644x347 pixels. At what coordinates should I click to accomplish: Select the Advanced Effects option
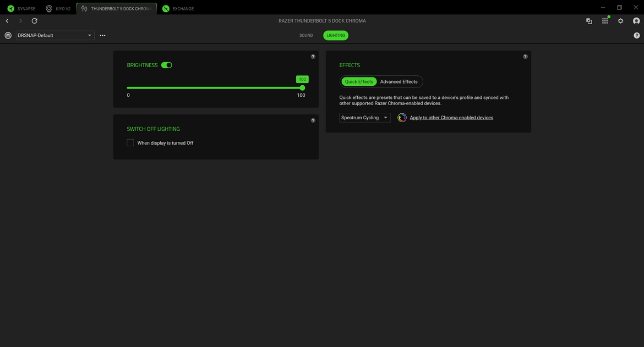399,81
